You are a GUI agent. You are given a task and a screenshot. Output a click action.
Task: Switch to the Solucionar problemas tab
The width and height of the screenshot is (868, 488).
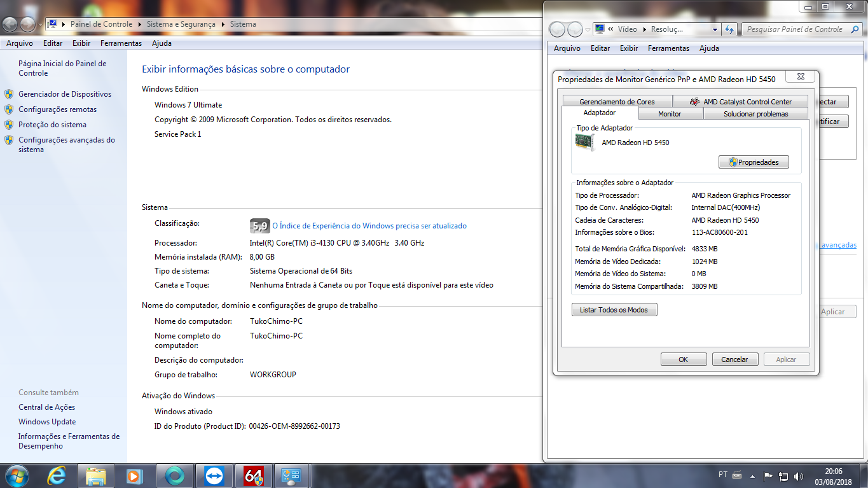pyautogui.click(x=755, y=114)
